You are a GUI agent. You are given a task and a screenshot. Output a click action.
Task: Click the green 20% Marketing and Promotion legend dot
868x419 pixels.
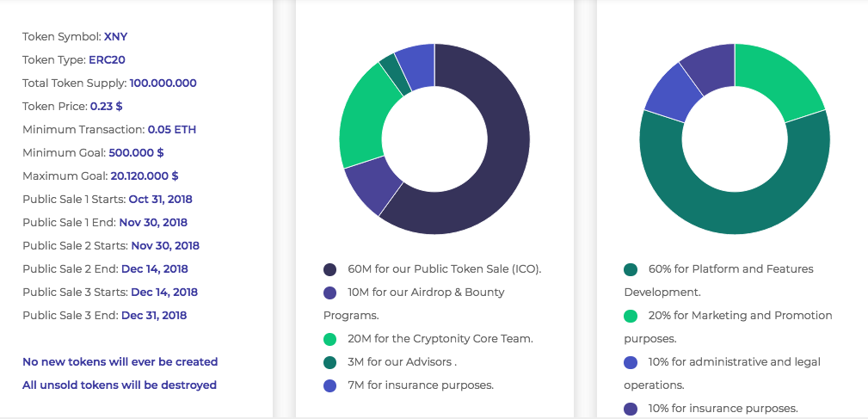[x=631, y=316]
